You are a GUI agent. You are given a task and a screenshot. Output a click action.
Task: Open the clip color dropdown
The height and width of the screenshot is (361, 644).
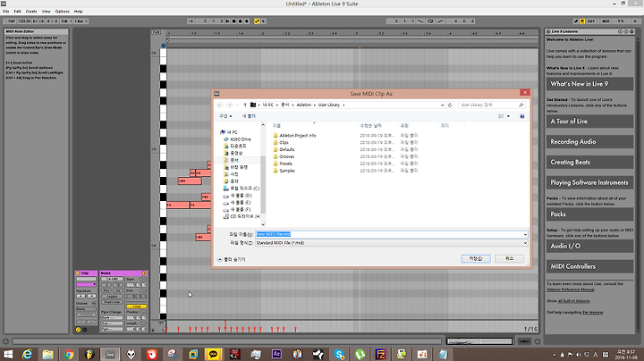pos(86,284)
